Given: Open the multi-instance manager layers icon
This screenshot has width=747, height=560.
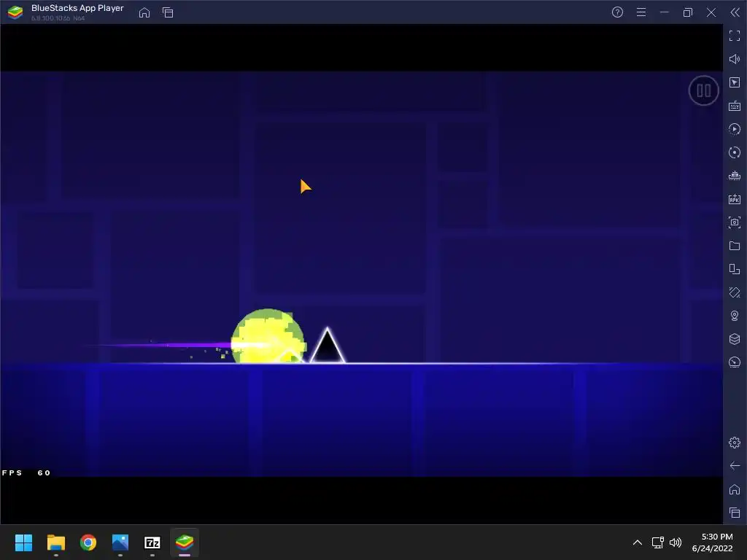Looking at the screenshot, I should pyautogui.click(x=735, y=339).
